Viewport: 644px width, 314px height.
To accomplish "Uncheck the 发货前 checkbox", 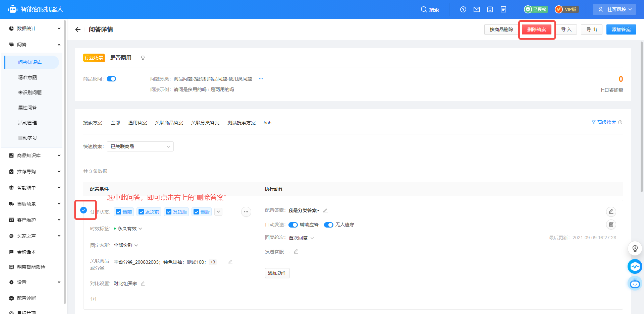I will point(141,212).
